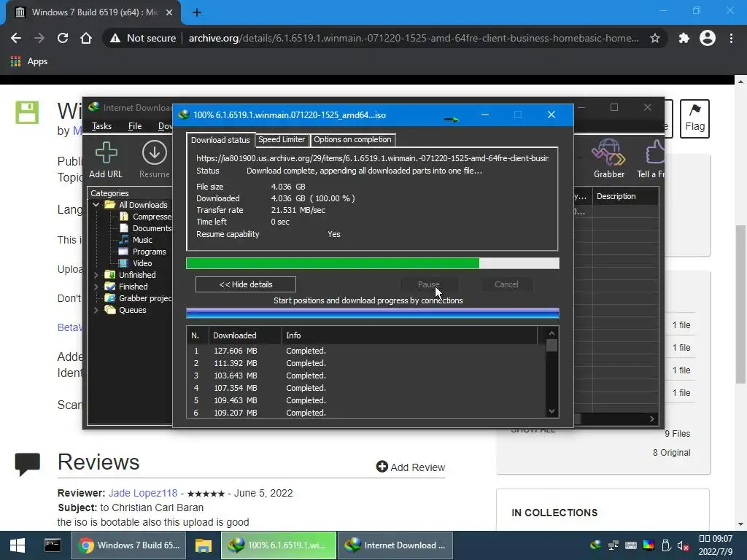Click the Info column header
747x560 pixels.
(x=410, y=335)
